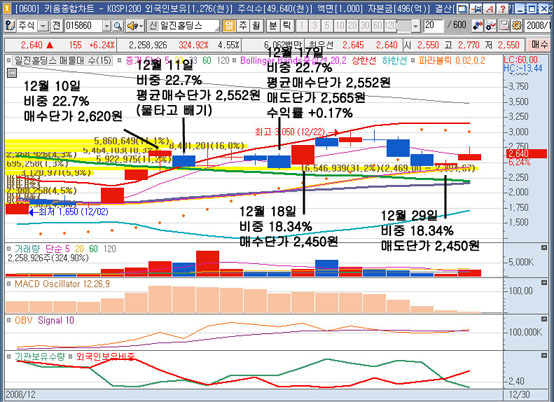The width and height of the screenshot is (554, 402).
Task: Select the 월 monthly chart period
Action: (256, 25)
